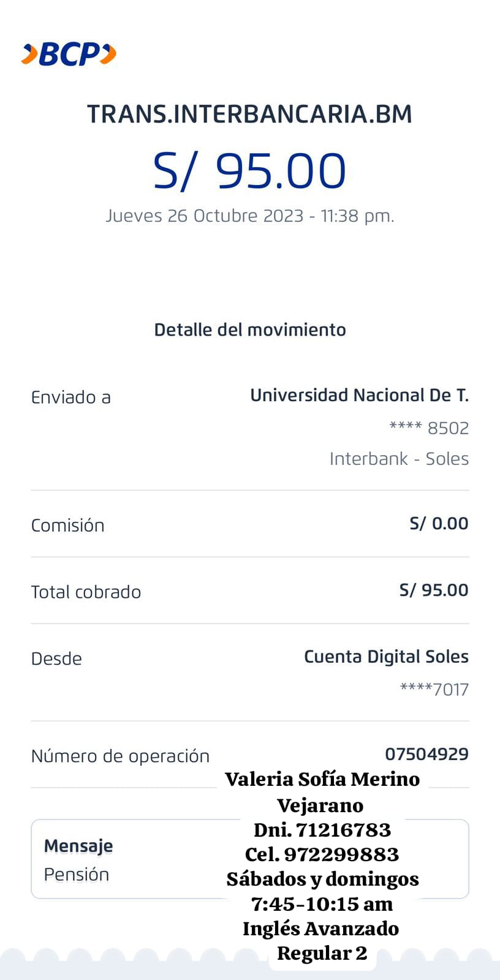Click recipient account number ending 8502
This screenshot has height=980, width=500.
pyautogui.click(x=429, y=428)
